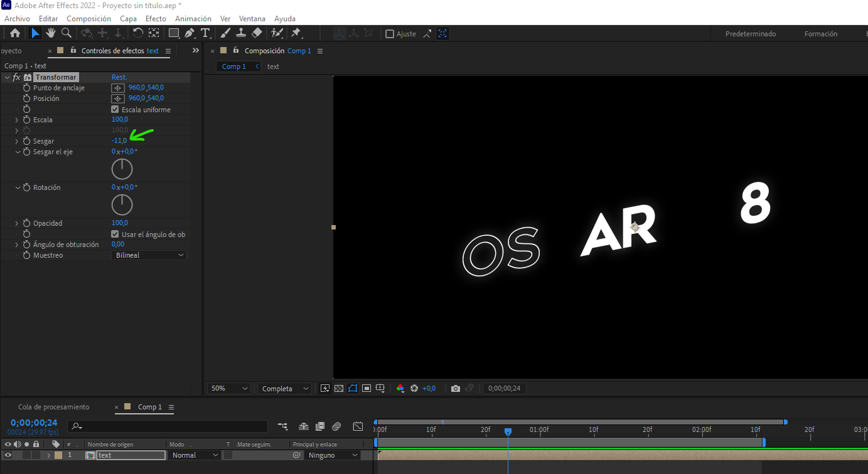Hide the text layer with eye icon
This screenshot has height=474, width=868.
pyautogui.click(x=8, y=455)
